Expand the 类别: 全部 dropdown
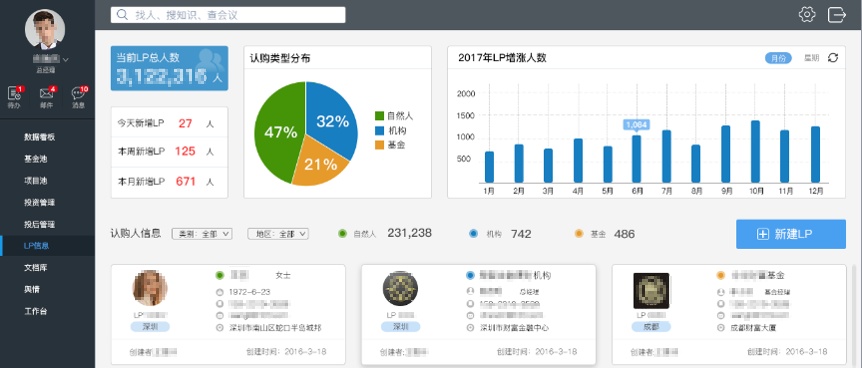 tap(202, 234)
